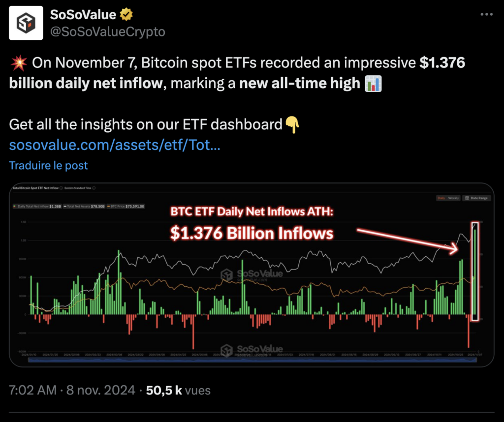Click 'Traduire le post' link

[48, 165]
